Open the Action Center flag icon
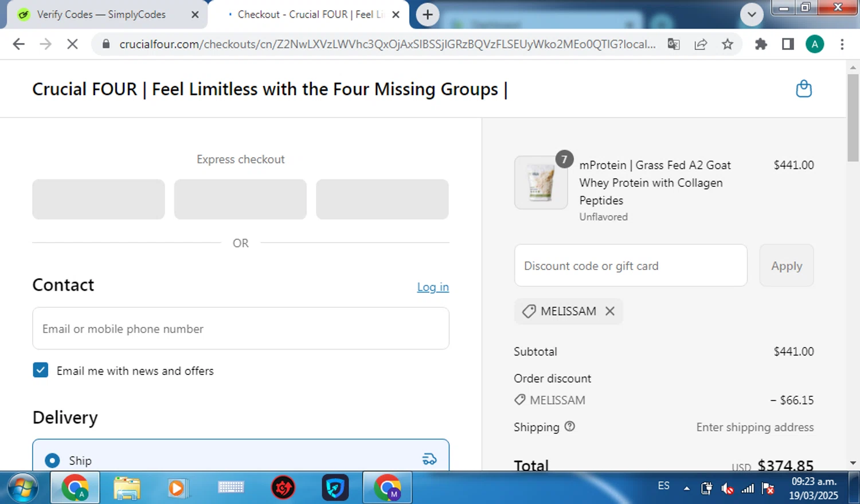The image size is (860, 504). point(768,489)
